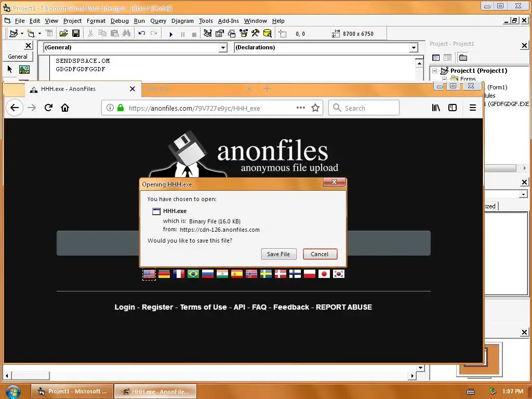Viewport: 532px width, 399px height.
Task: Open the (General) object dropdown
Action: click(x=223, y=47)
